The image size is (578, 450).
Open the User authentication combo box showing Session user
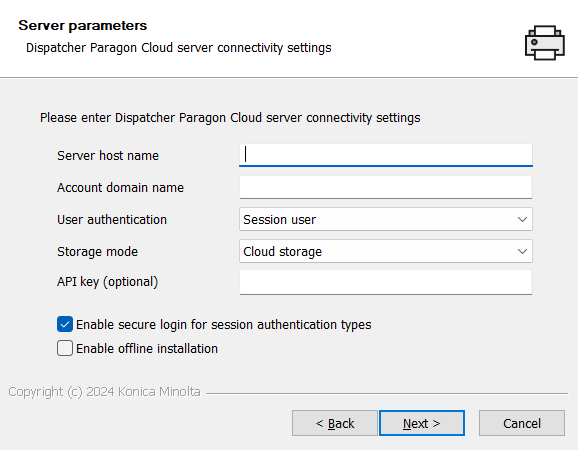[x=386, y=219]
